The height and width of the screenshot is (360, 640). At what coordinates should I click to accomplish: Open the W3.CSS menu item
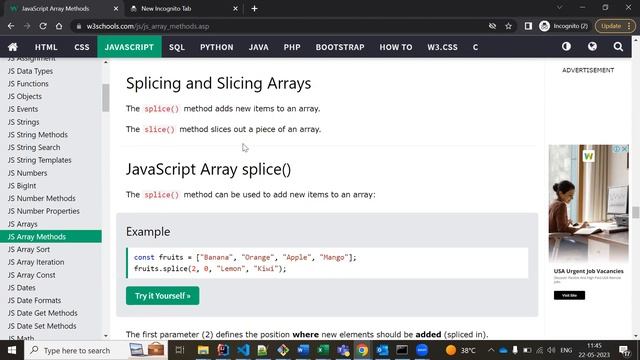click(x=442, y=47)
